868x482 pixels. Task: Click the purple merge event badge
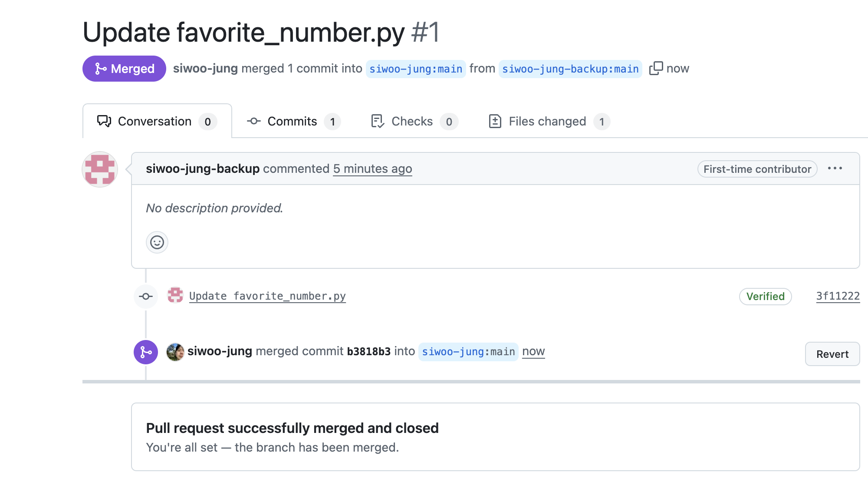click(146, 352)
